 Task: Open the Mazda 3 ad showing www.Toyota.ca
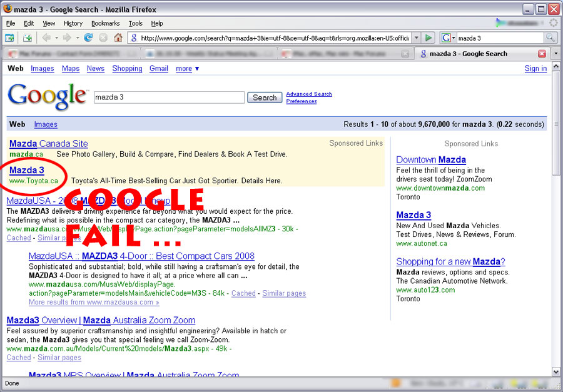click(27, 170)
